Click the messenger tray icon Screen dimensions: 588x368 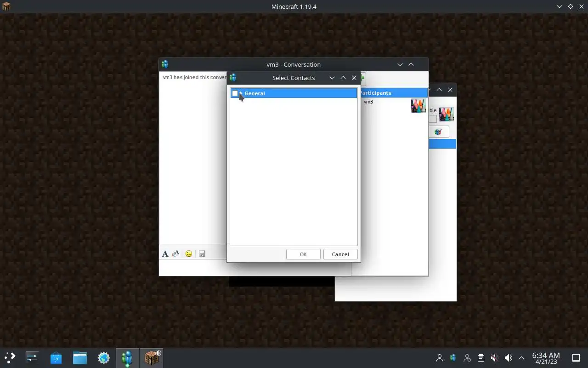(x=453, y=358)
